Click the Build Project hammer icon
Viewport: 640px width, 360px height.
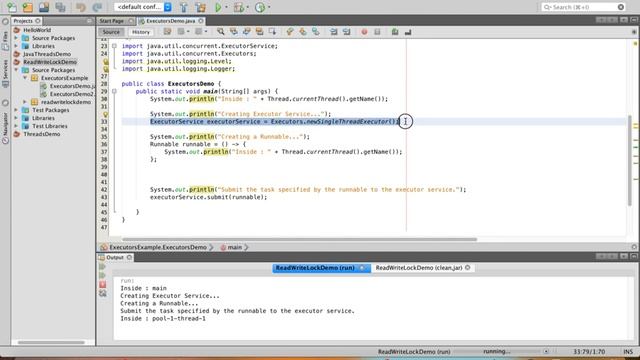click(x=184, y=7)
